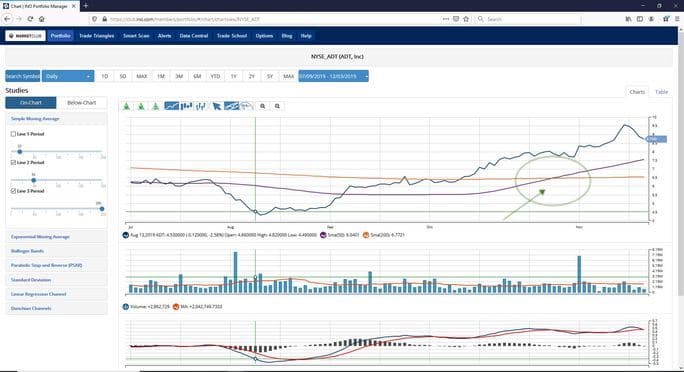This screenshot has height=372, width=684.
Task: Toggle the Line 1 Period checkbox
Action: (14, 134)
